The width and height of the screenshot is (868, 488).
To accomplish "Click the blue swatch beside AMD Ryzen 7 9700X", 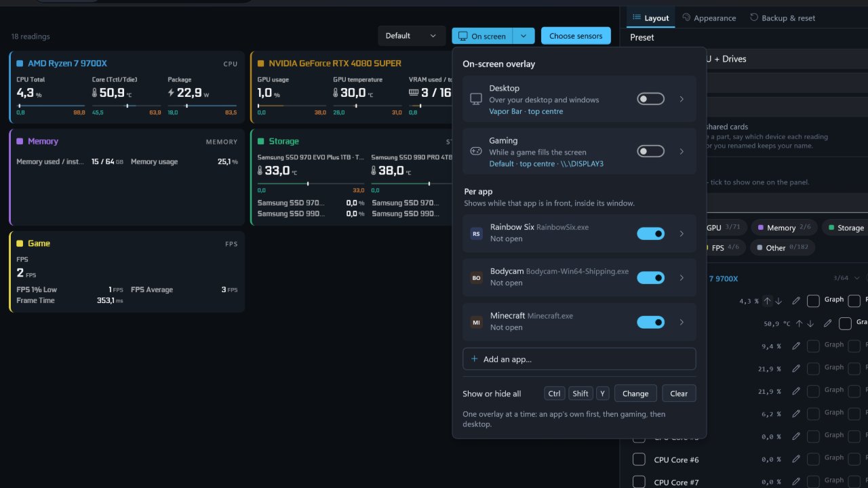I will tap(20, 64).
